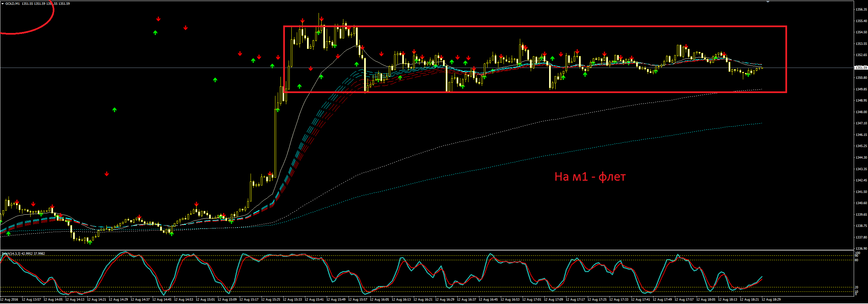The width and height of the screenshot is (868, 304).
Task: Click the 12 Aug 13:57 time label
Action: click(31, 300)
